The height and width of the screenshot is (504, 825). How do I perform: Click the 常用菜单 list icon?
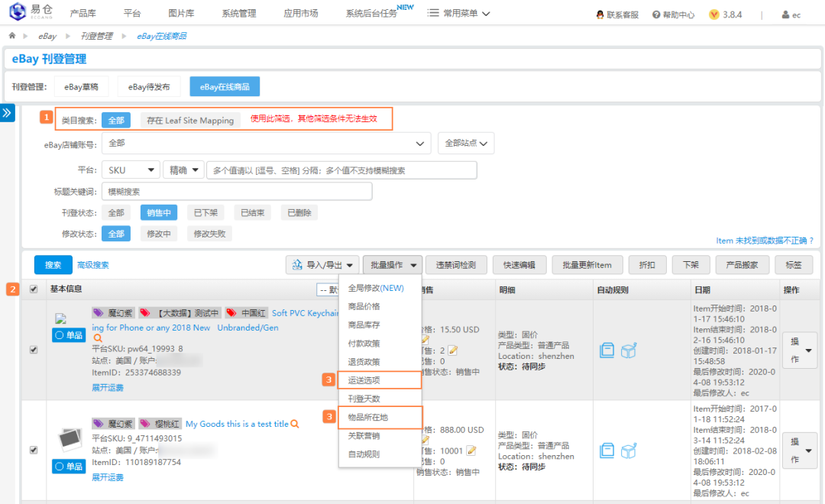pyautogui.click(x=433, y=13)
